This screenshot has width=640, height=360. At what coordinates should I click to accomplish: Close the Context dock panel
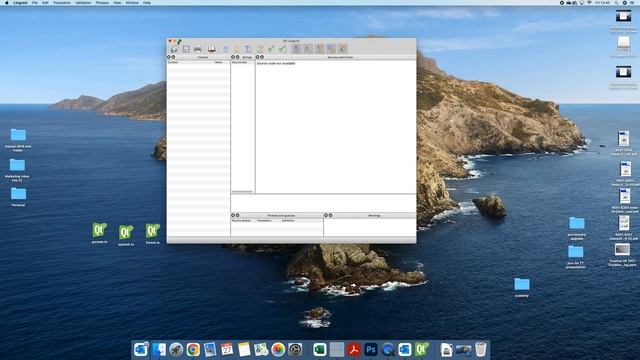coord(169,57)
